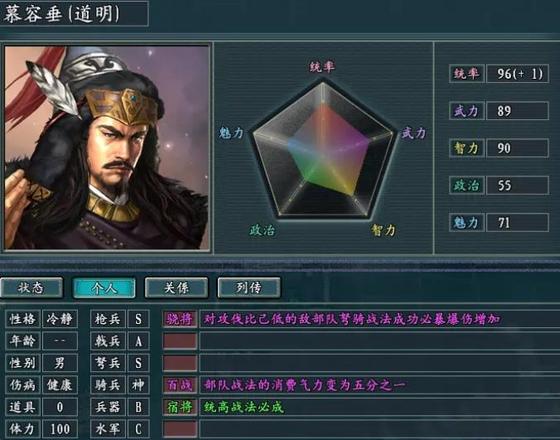This screenshot has height=440, width=560.
Task: Click the 骑兵 aptitude rank 神
Action: click(x=138, y=385)
